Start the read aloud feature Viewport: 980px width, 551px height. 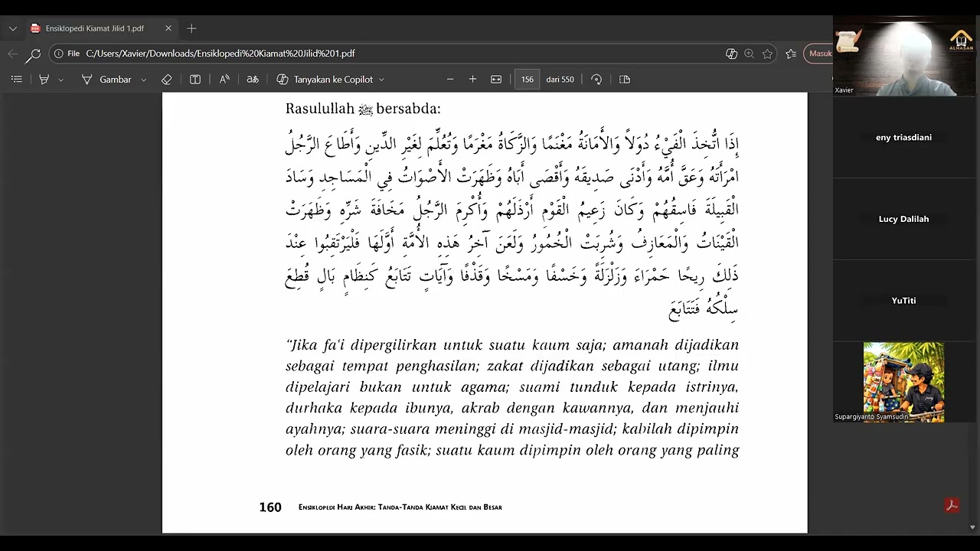coord(224,80)
